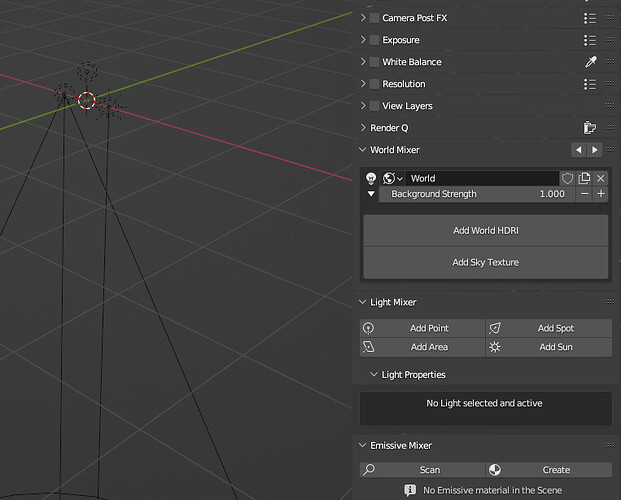Collapse World settings with down triangle
Image resolution: width=621 pixels, height=500 pixels.
[371, 194]
